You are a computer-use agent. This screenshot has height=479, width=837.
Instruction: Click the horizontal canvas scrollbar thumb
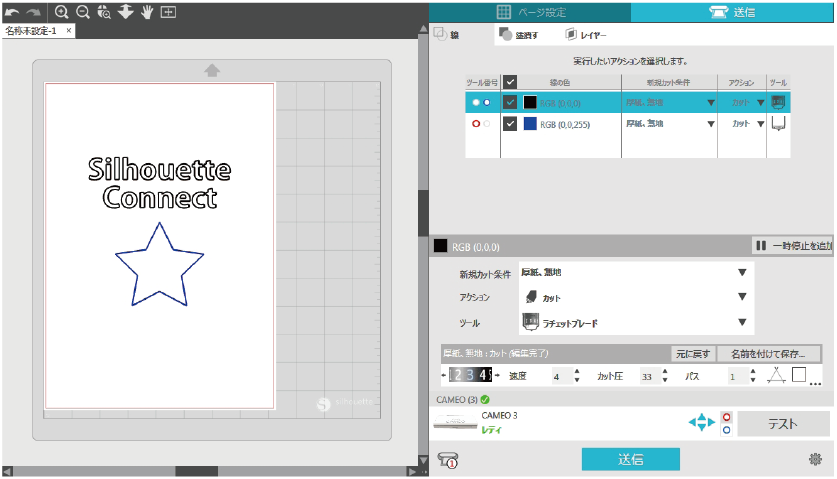click(196, 471)
